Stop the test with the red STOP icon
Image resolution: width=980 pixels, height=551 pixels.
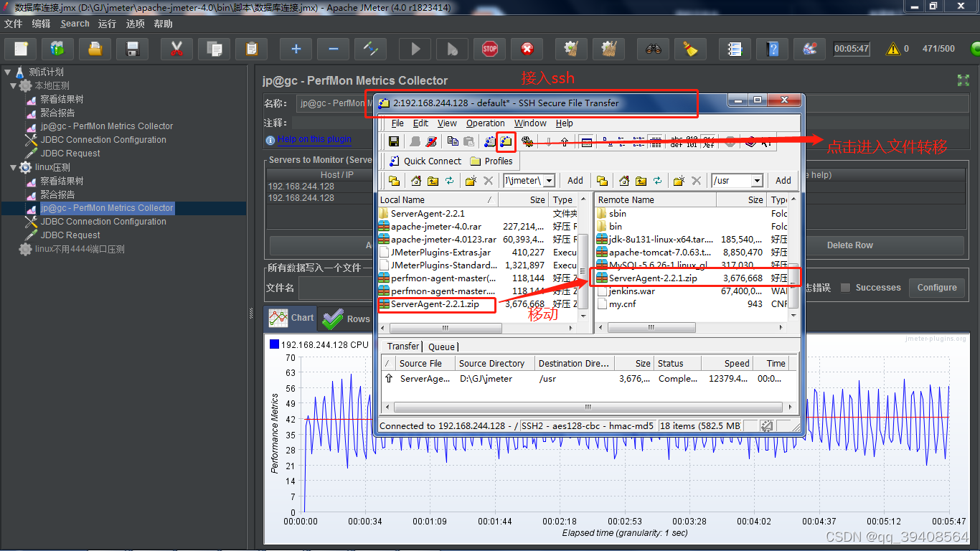(x=489, y=49)
